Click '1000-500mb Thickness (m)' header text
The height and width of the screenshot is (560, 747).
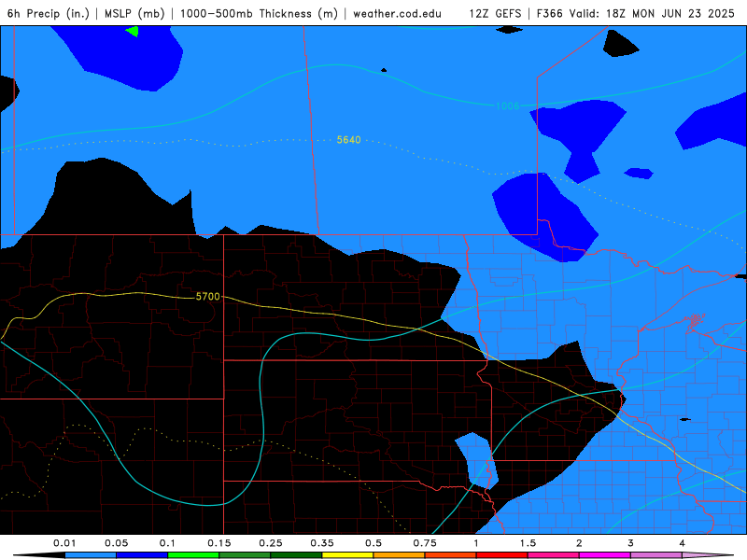coord(259,13)
